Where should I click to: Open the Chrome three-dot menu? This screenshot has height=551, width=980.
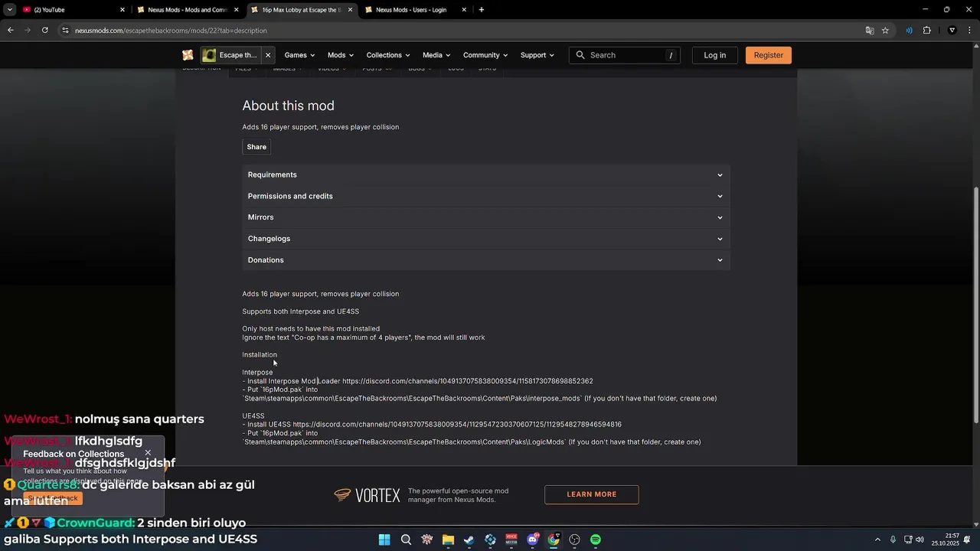point(969,31)
